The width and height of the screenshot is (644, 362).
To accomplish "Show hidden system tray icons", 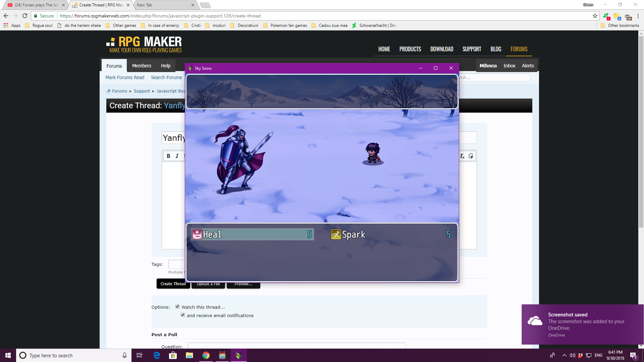I will [564, 355].
